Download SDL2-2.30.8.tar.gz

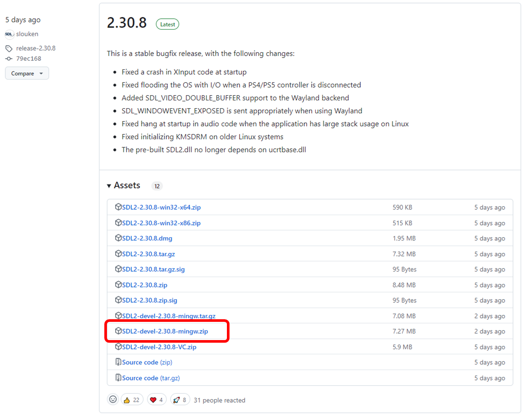149,254
